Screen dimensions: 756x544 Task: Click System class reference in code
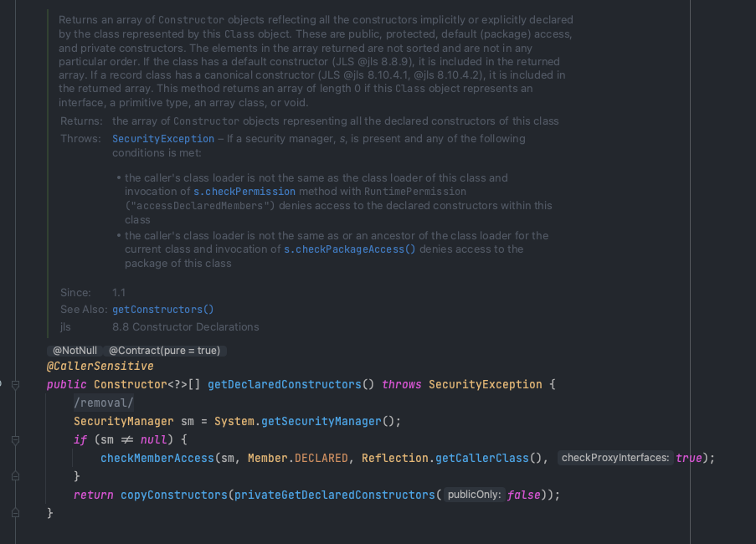tap(234, 421)
